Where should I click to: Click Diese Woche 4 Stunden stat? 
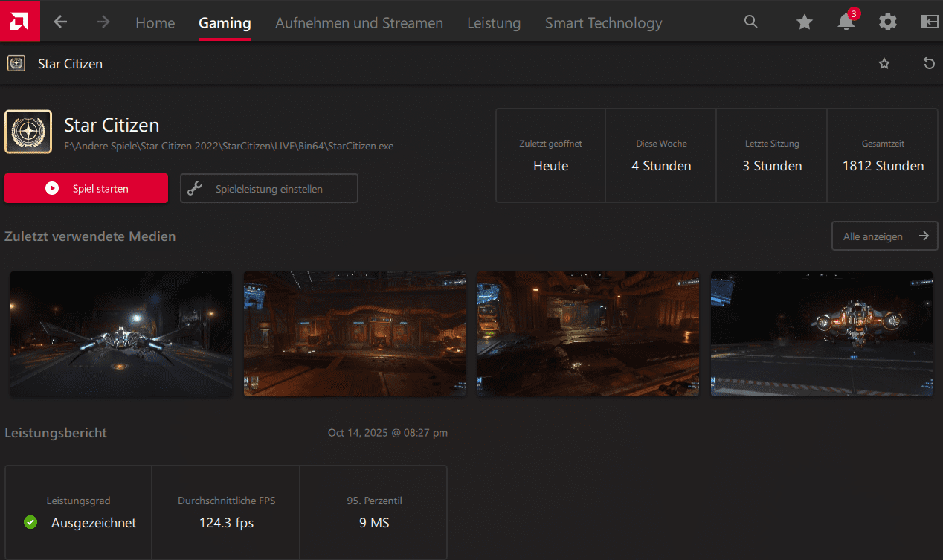coord(661,155)
